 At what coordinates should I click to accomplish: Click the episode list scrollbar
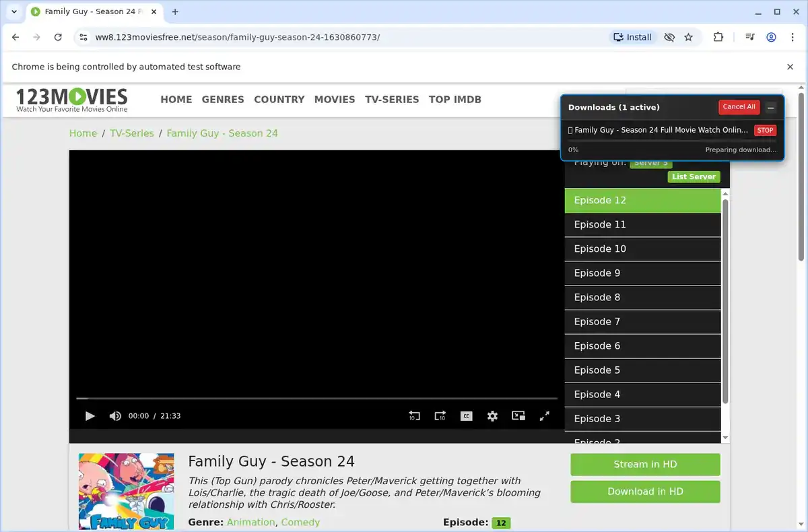(725, 301)
